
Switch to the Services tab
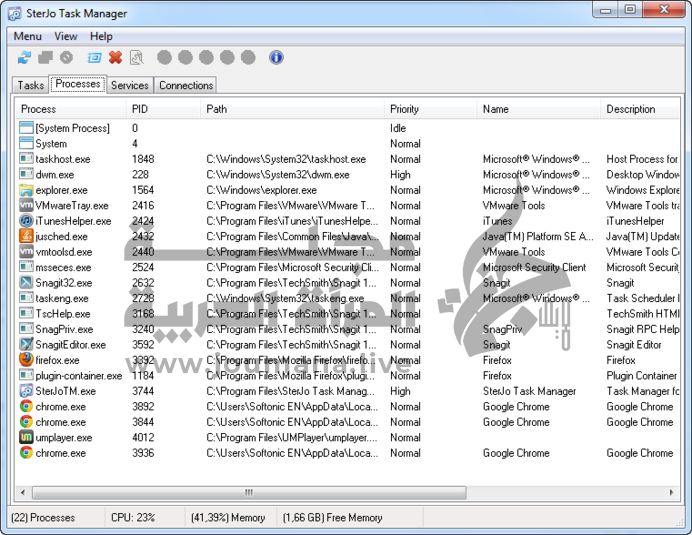point(130,85)
